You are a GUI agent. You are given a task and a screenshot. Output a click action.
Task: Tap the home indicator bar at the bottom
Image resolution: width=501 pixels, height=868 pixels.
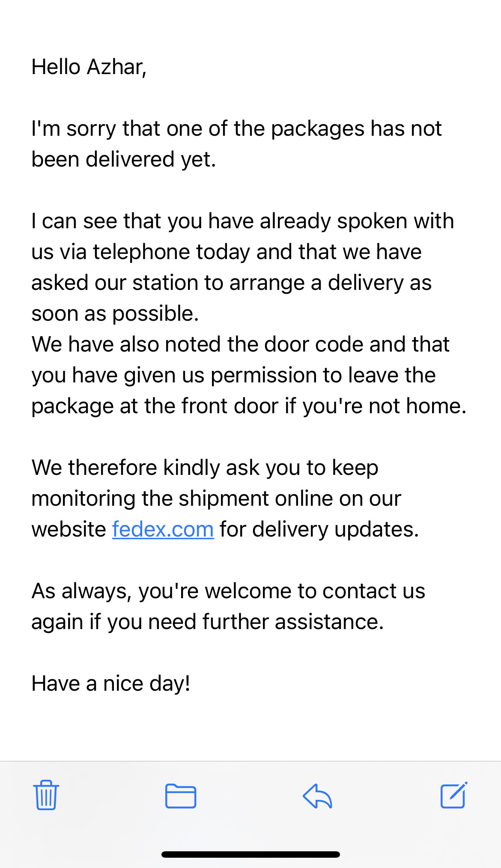click(x=250, y=854)
